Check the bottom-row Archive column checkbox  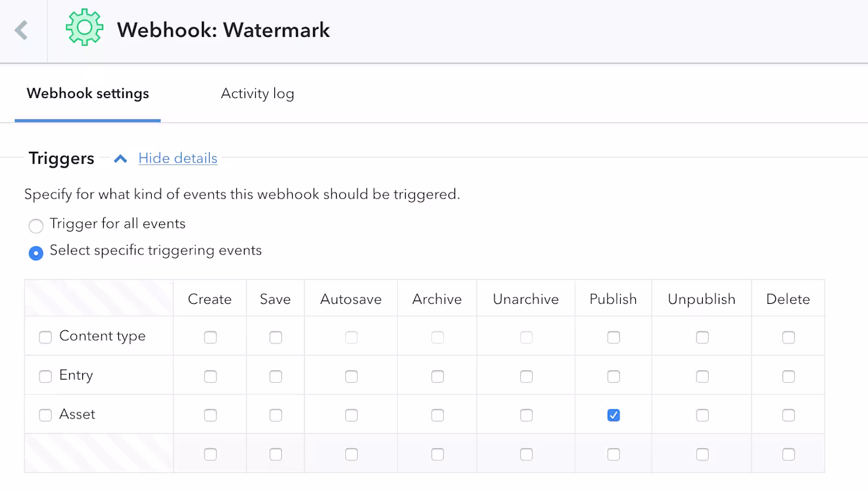click(x=437, y=454)
